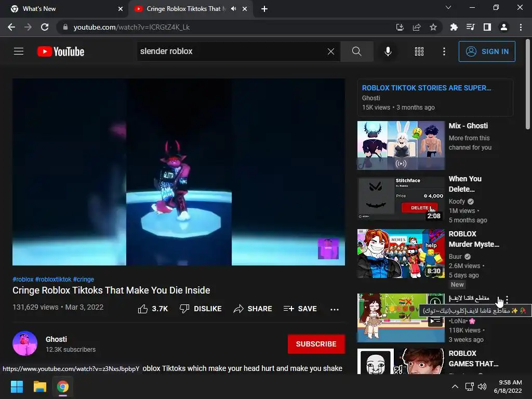Open the SHARE dialog
This screenshot has height=399, width=532.
(x=253, y=309)
